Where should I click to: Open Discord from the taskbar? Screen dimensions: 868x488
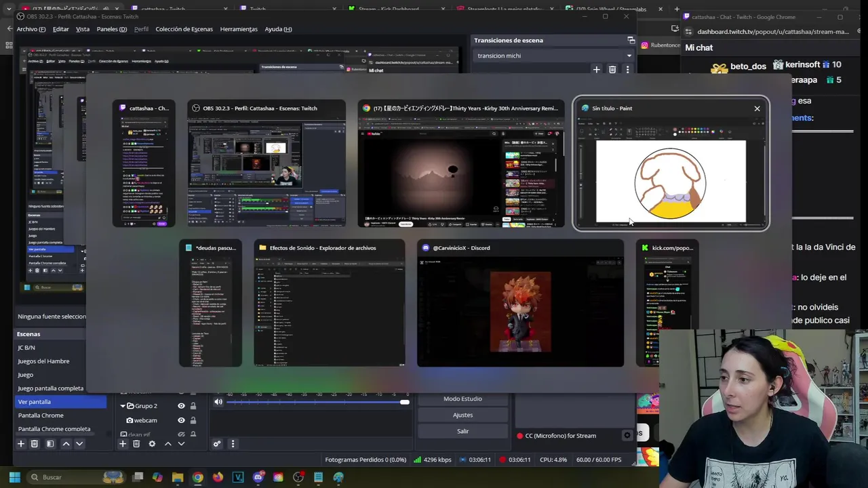[x=258, y=477]
